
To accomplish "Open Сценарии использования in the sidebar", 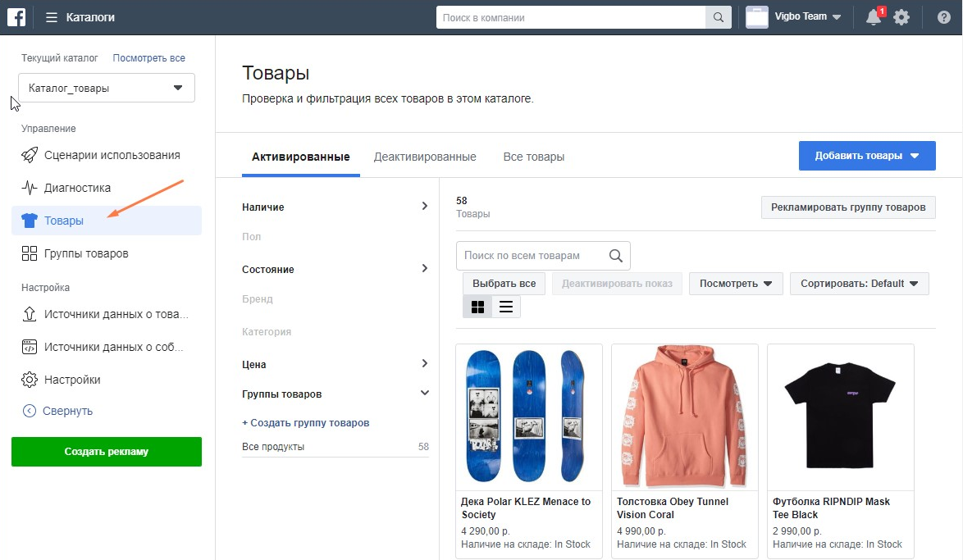I will [x=107, y=155].
